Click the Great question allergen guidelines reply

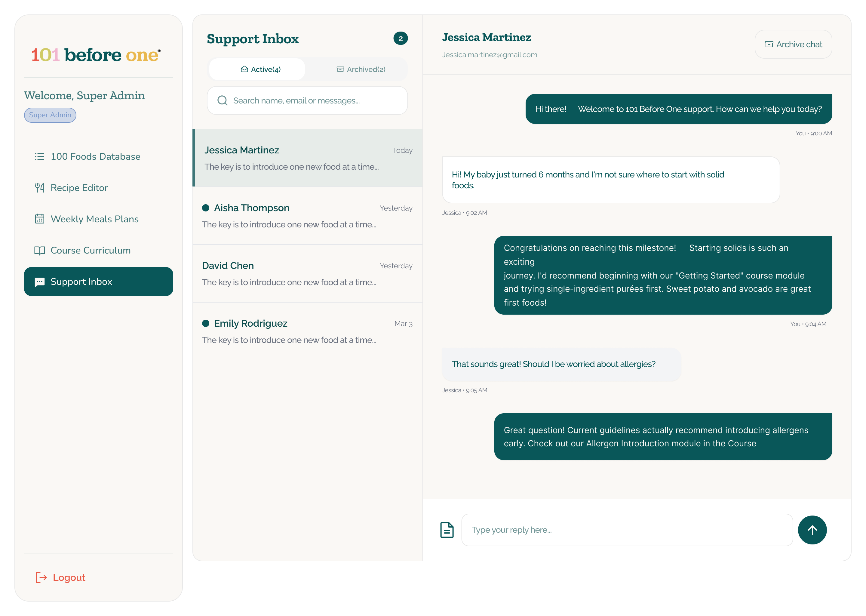click(x=663, y=437)
